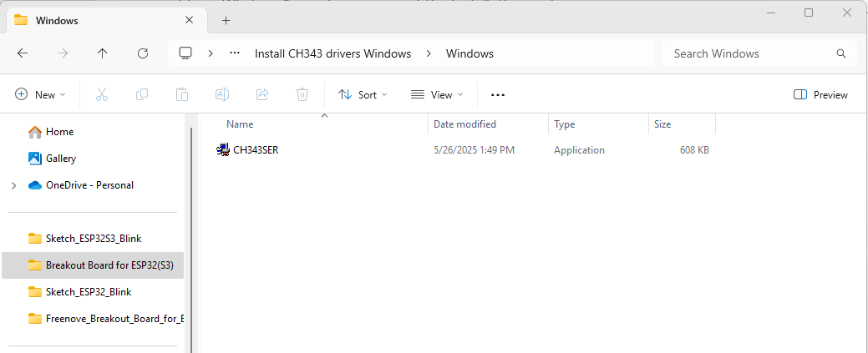Add a new tab with plus button
This screenshot has height=353, width=868.
click(x=226, y=21)
